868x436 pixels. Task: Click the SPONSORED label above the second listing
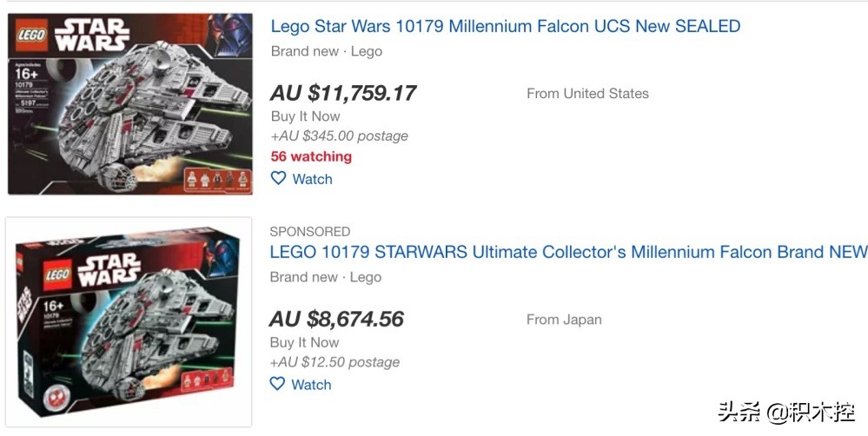click(310, 232)
